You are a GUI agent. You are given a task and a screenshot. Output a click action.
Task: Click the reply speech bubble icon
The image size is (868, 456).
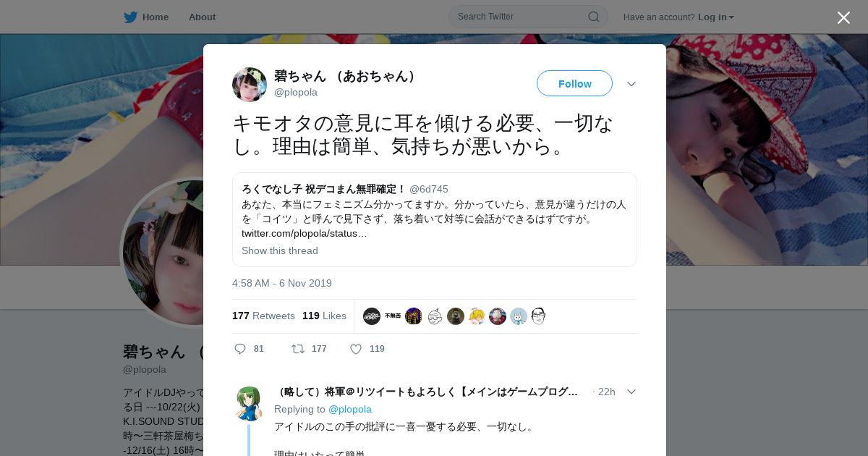[x=240, y=349]
